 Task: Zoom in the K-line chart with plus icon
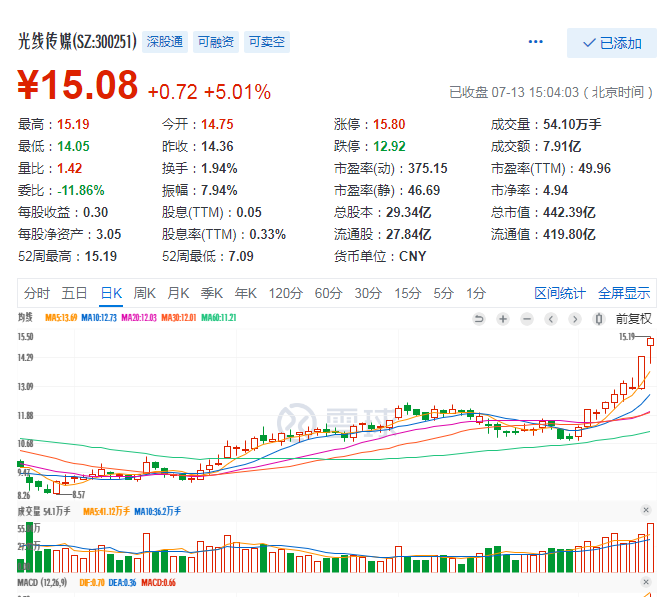pyautogui.click(x=503, y=319)
